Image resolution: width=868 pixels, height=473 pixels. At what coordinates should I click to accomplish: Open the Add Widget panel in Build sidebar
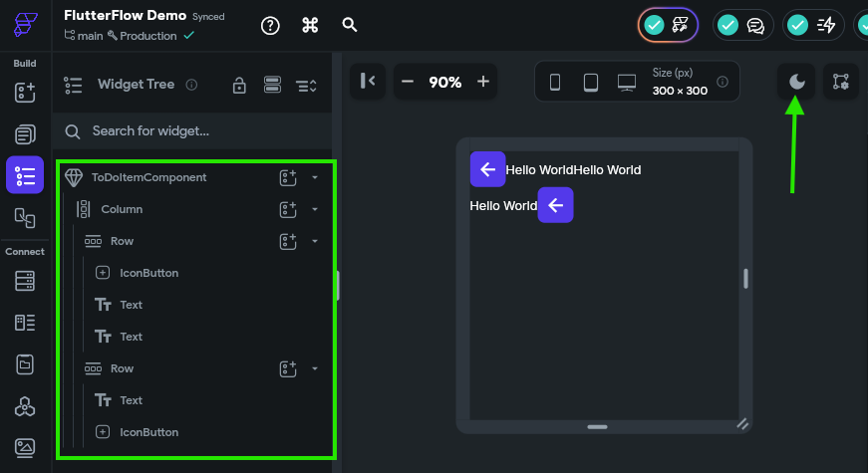point(25,93)
